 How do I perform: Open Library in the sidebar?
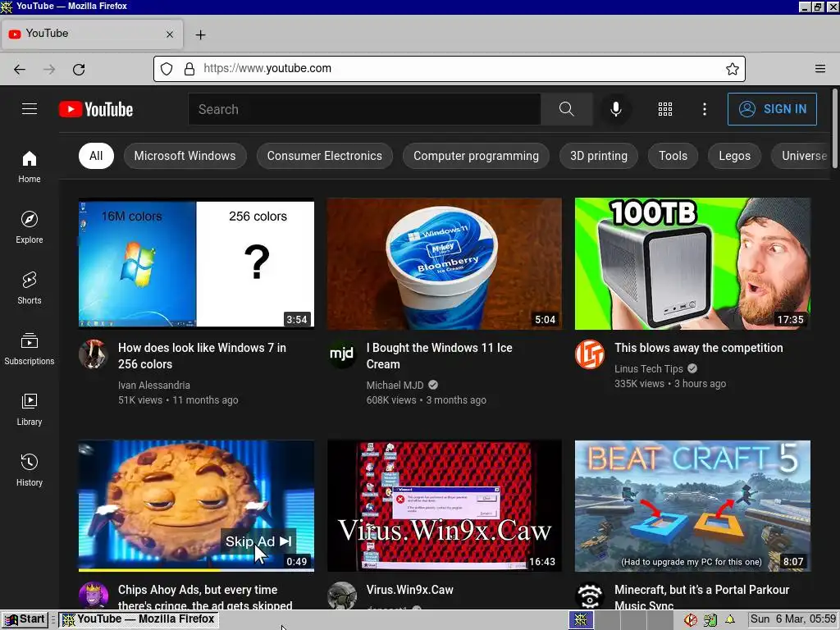click(30, 409)
